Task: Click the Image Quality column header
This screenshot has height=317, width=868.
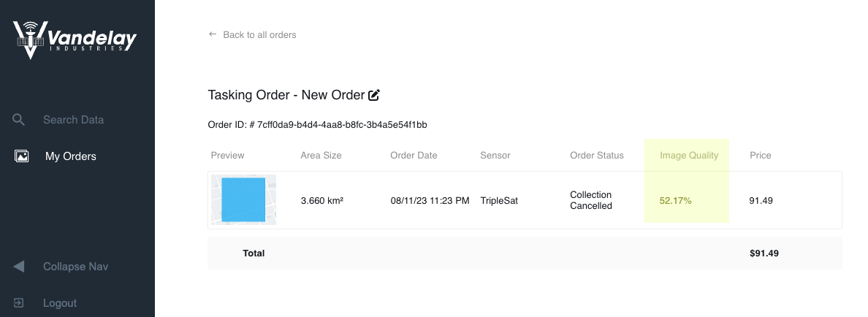Action: click(689, 156)
